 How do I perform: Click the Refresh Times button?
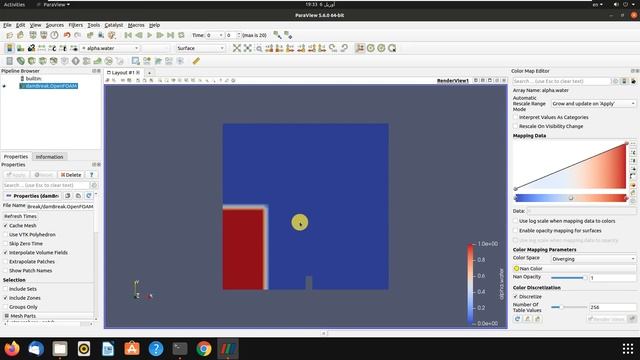20,216
